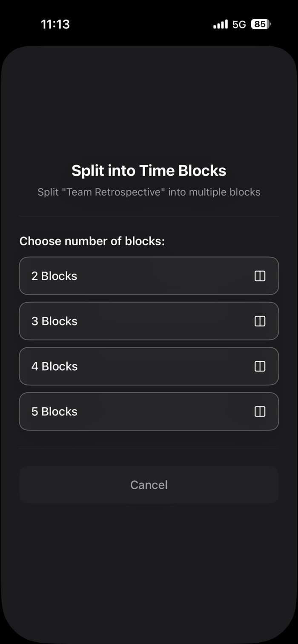Click the divider line above Cancel
Viewport: 298px width, 644px height.
tap(149, 448)
